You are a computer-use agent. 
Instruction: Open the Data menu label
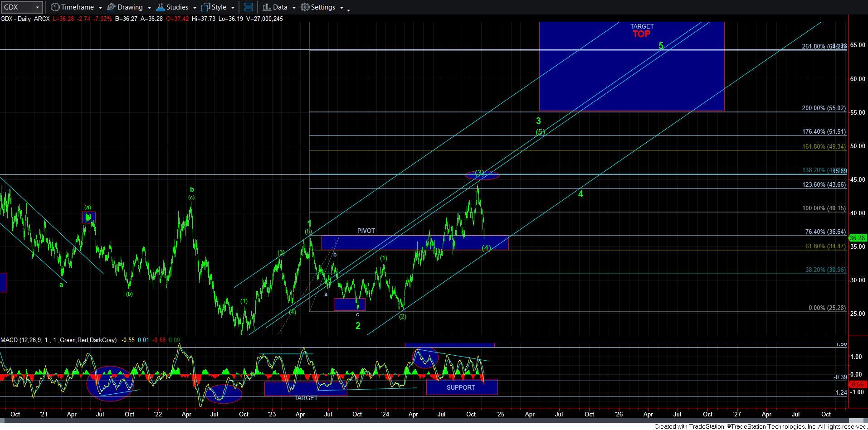coord(280,7)
